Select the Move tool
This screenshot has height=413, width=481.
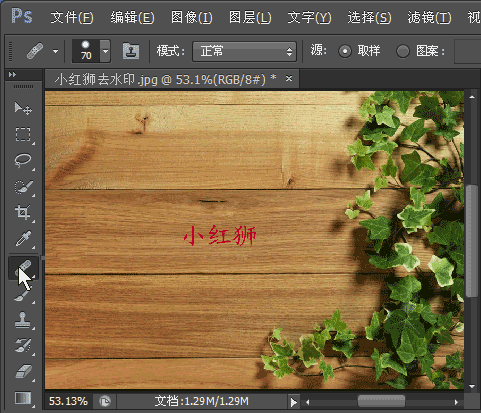(x=23, y=109)
